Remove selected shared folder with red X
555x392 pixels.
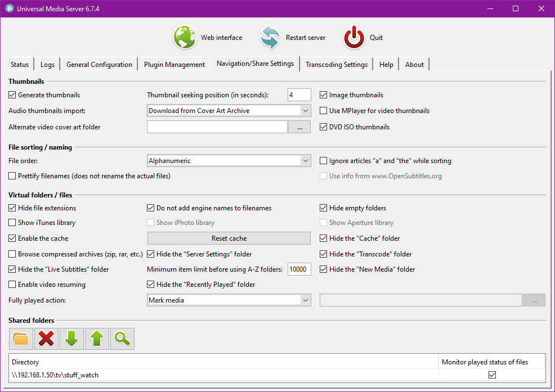pos(46,339)
